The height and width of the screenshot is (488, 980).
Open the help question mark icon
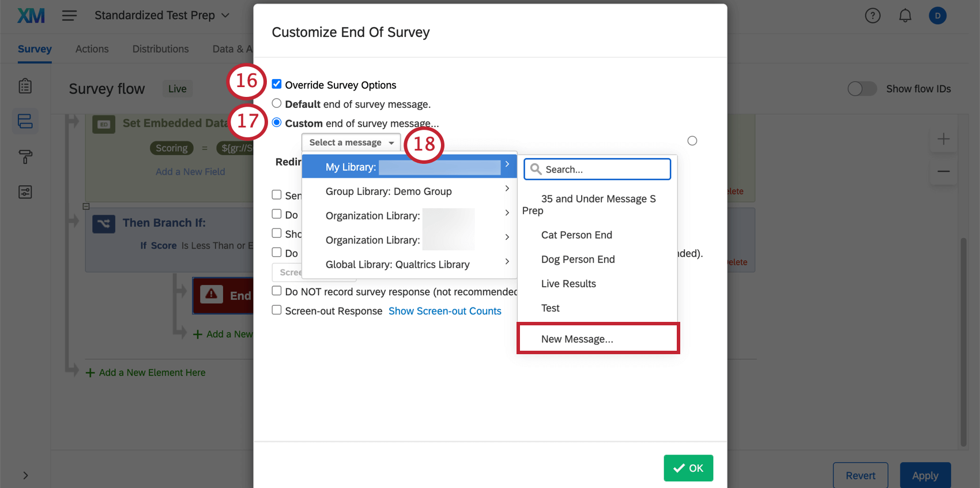(x=872, y=16)
